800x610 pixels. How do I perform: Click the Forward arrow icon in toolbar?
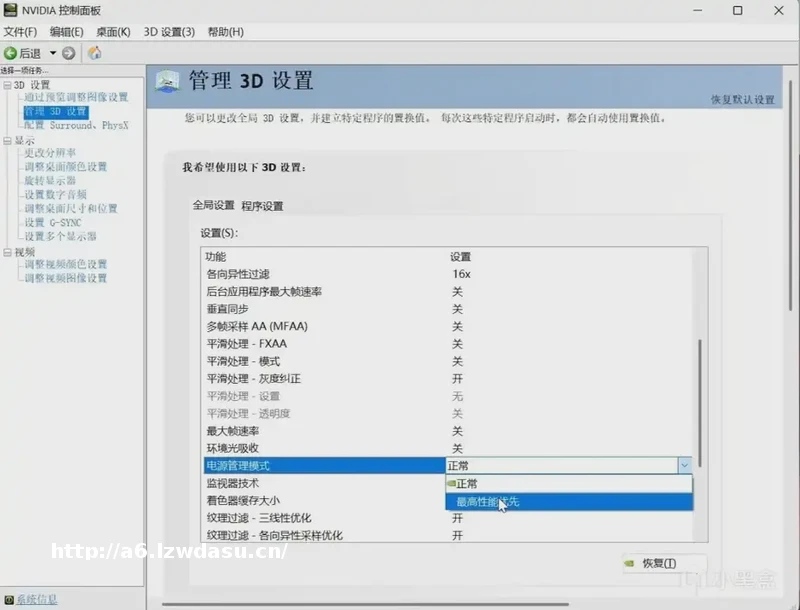68,53
